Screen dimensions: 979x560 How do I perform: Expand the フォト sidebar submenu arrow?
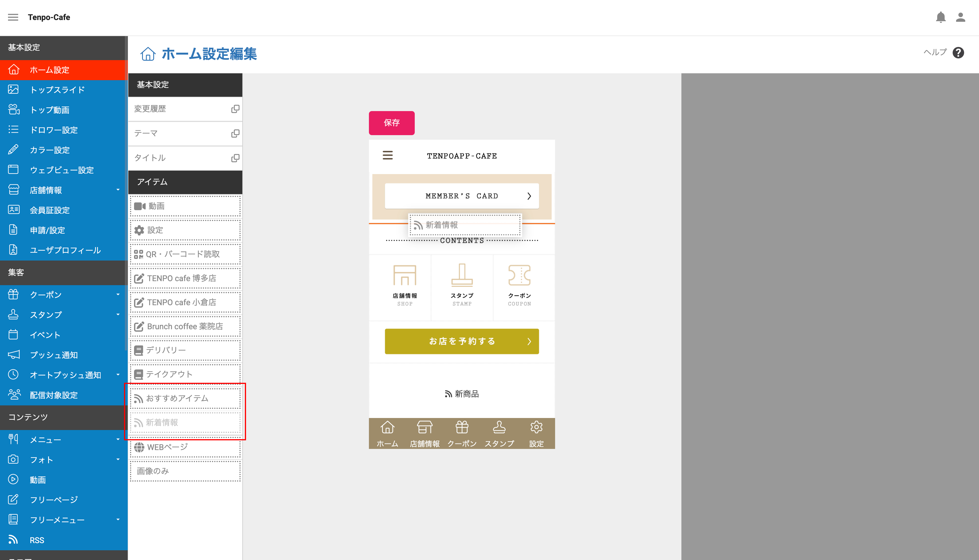(x=118, y=459)
